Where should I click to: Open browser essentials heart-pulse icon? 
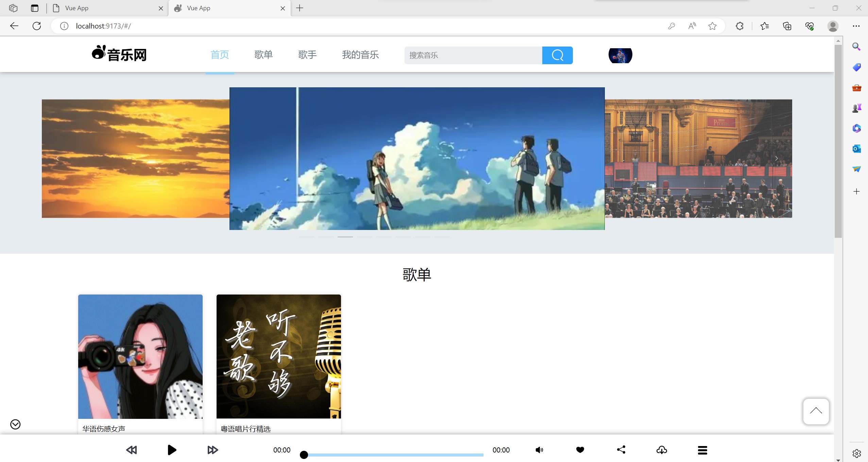(810, 26)
